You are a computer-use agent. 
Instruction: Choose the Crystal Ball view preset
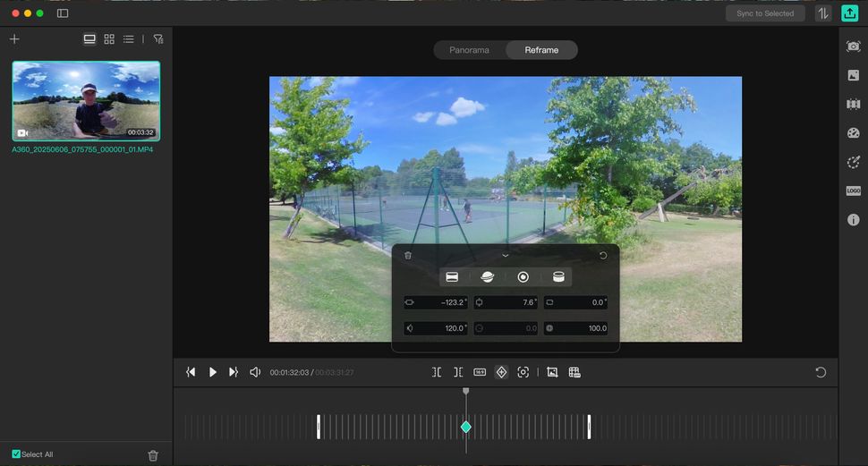(x=523, y=277)
